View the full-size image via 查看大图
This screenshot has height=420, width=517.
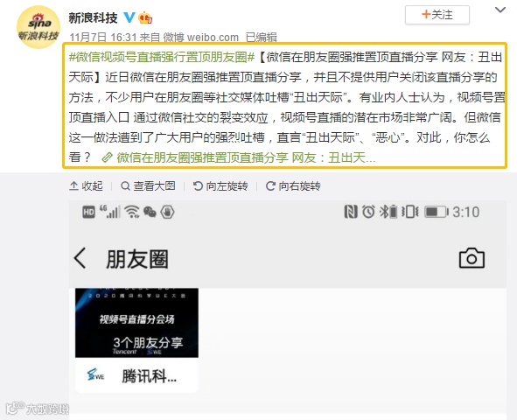point(148,185)
